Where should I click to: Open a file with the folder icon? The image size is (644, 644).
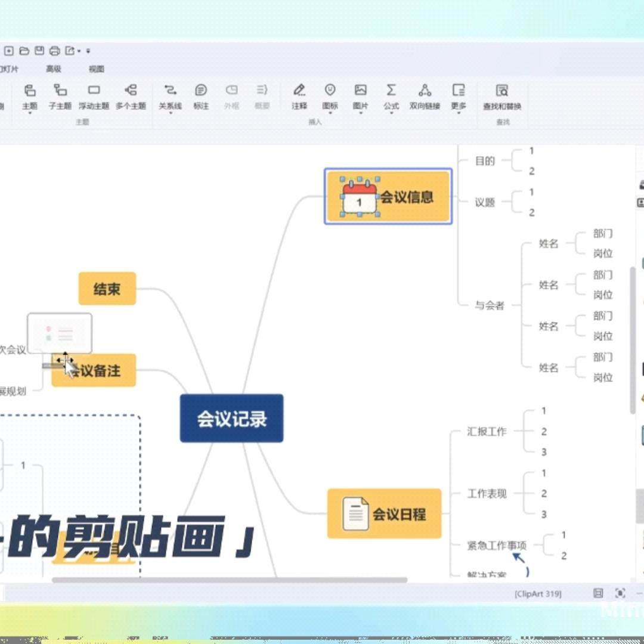coord(24,51)
